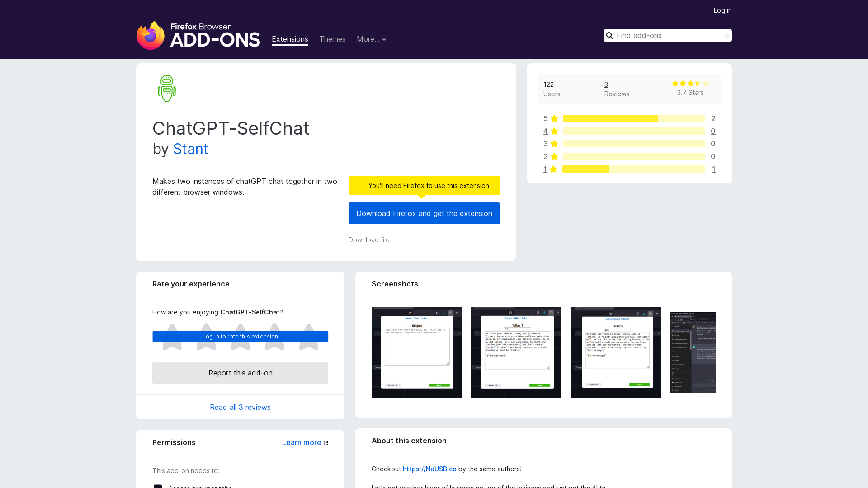This screenshot has width=868, height=488.
Task: Click the 5-star count of 2
Action: click(713, 118)
